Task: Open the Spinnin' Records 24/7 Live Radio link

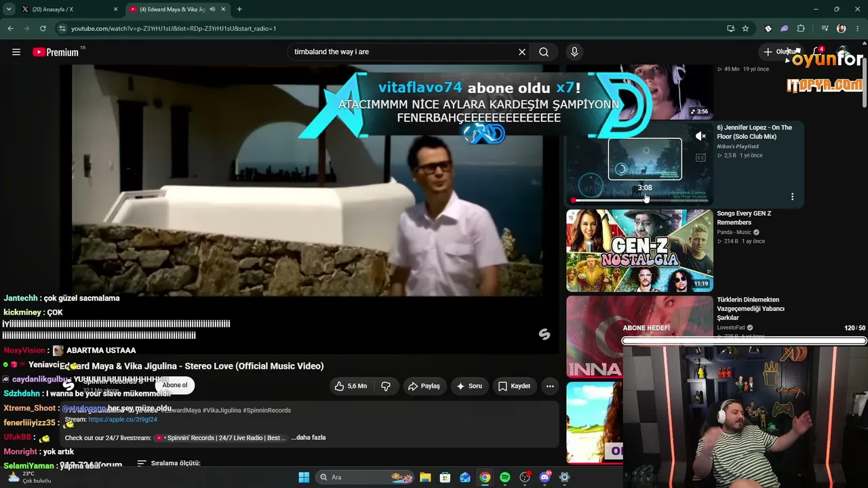Action: (220, 438)
